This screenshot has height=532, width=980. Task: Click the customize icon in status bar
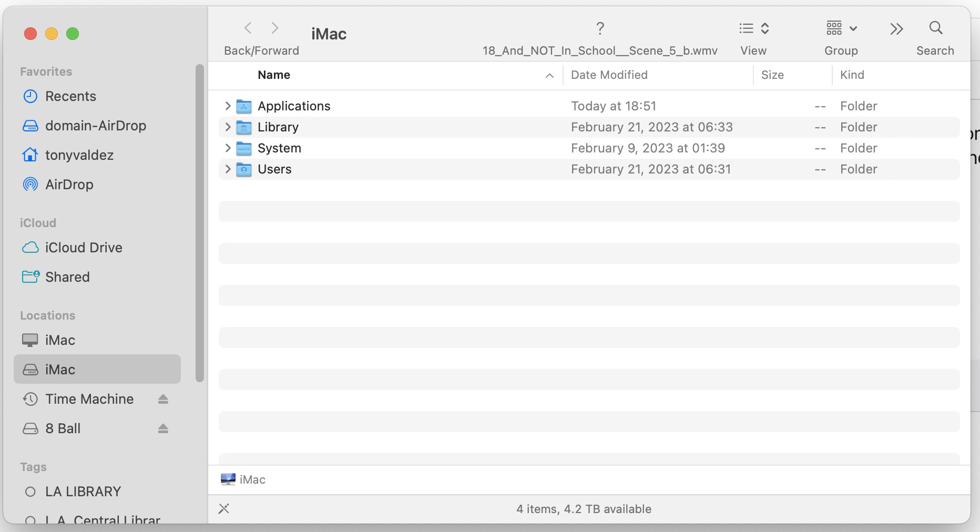click(x=224, y=508)
